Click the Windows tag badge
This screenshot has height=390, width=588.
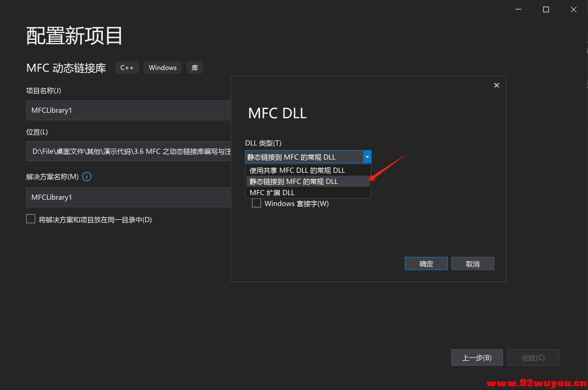(x=162, y=67)
